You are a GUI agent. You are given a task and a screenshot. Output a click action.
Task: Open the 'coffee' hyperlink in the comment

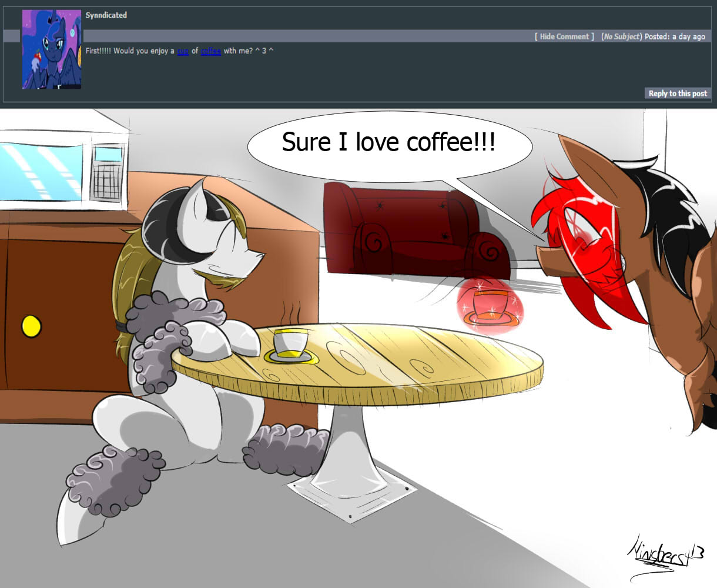click(x=211, y=51)
